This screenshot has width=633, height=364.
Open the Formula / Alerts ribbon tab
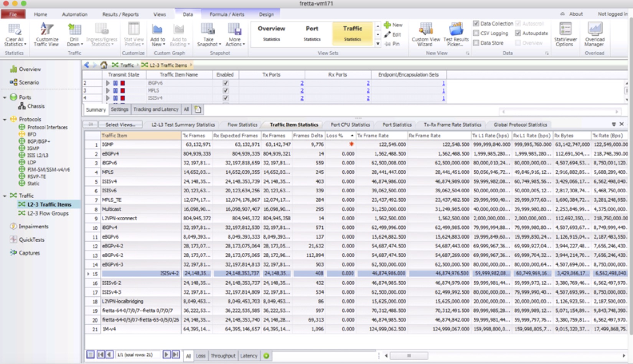click(226, 14)
